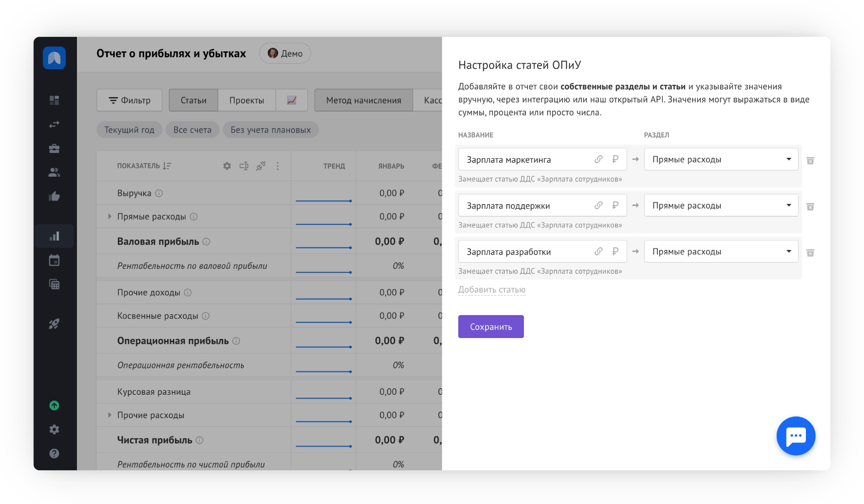864x504 pixels.
Task: Delete the Зарплата маркетинга row
Action: point(810,161)
